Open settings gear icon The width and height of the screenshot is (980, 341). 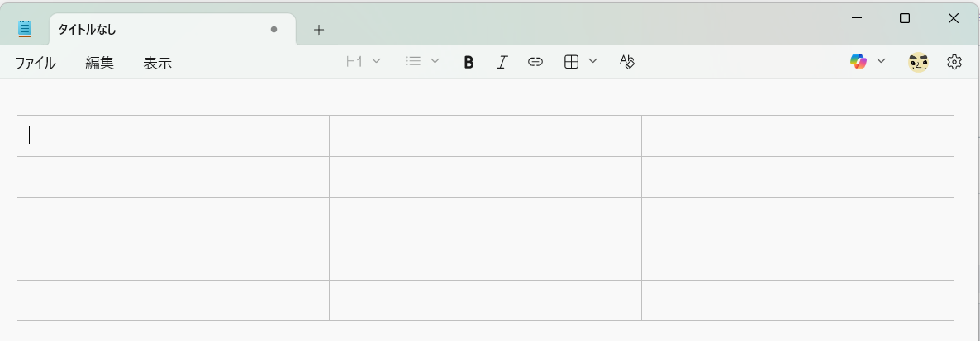pyautogui.click(x=954, y=62)
